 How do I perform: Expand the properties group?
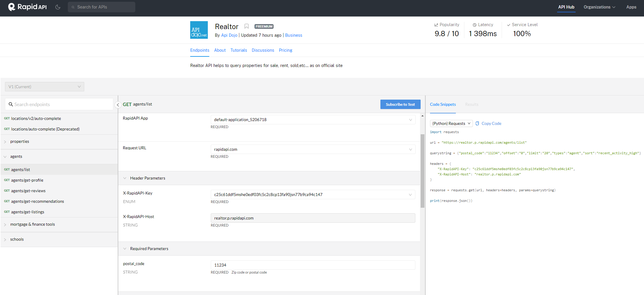pos(59,142)
